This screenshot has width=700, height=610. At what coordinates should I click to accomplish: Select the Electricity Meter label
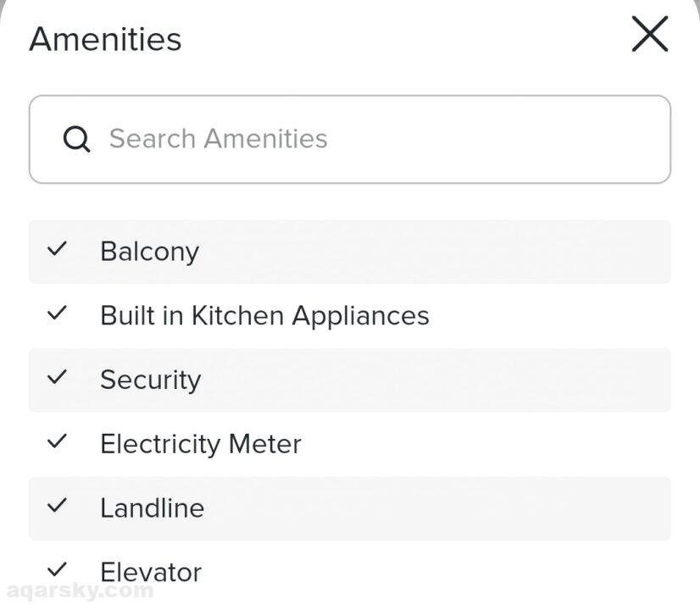click(x=200, y=444)
